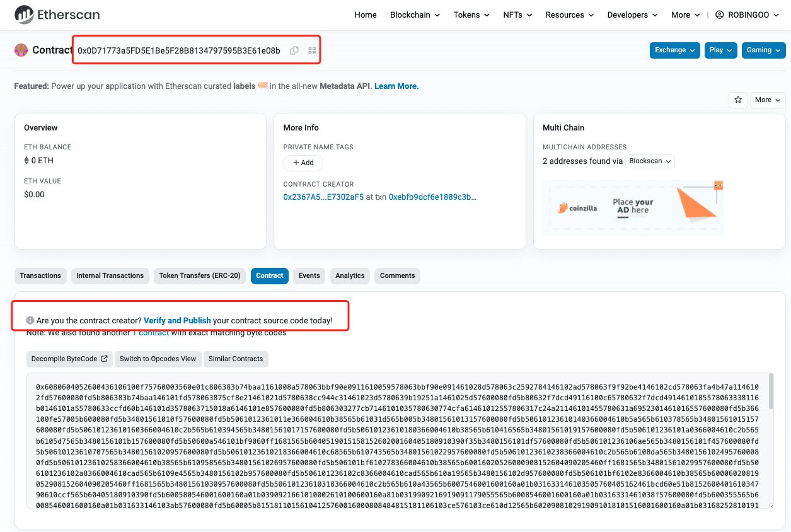Open the Comments tab
The width and height of the screenshot is (791, 532).
tap(398, 275)
